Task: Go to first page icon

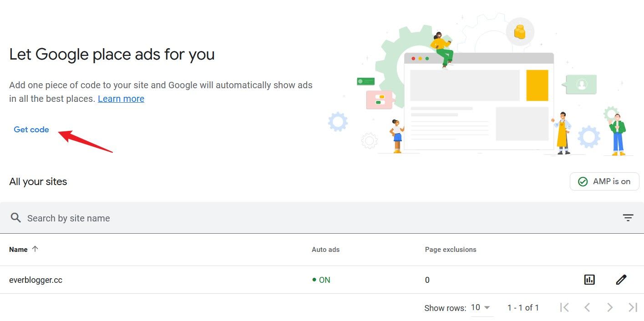Action: [x=564, y=308]
